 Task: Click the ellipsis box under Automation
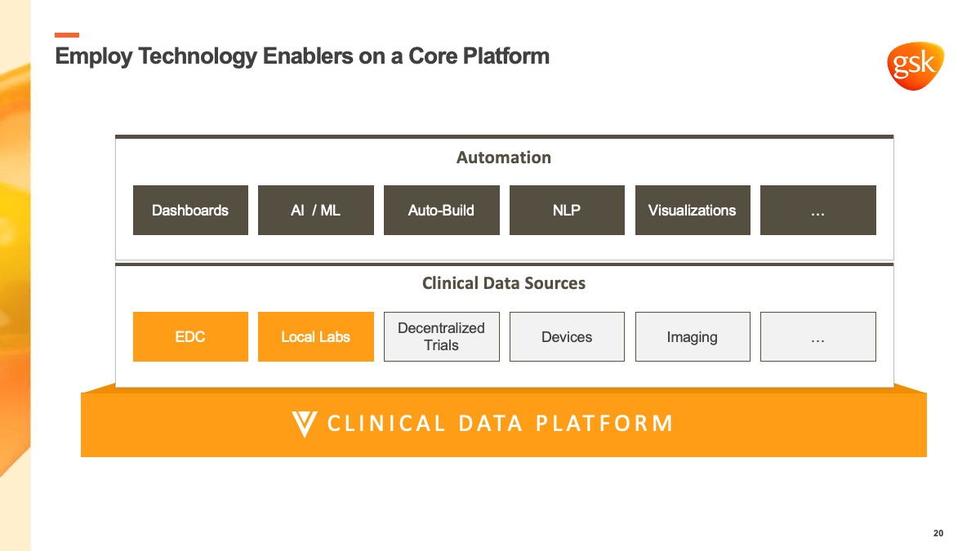(817, 211)
